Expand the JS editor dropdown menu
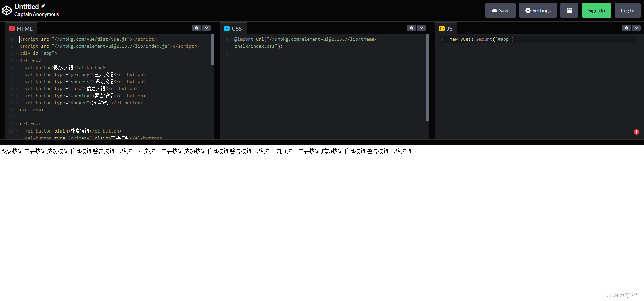The height and width of the screenshot is (301, 644). 636,28
